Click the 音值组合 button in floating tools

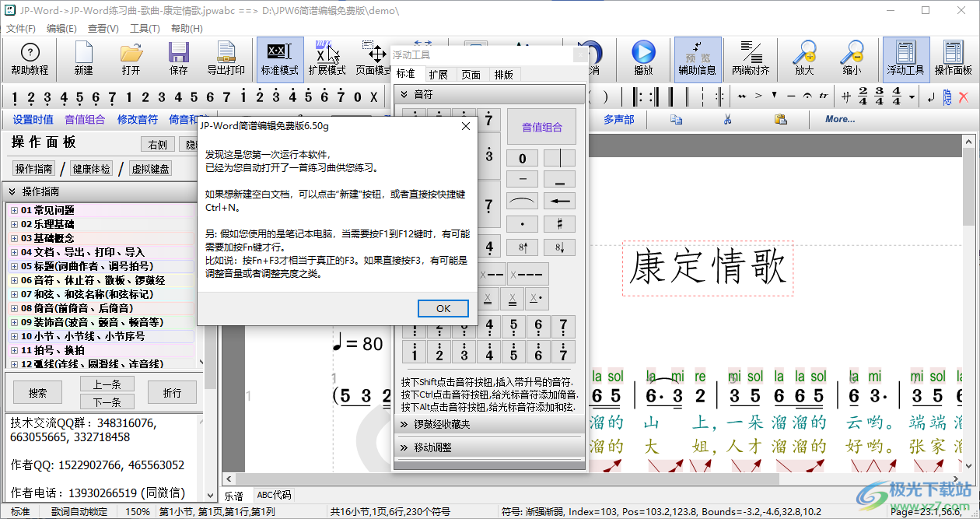(x=542, y=127)
